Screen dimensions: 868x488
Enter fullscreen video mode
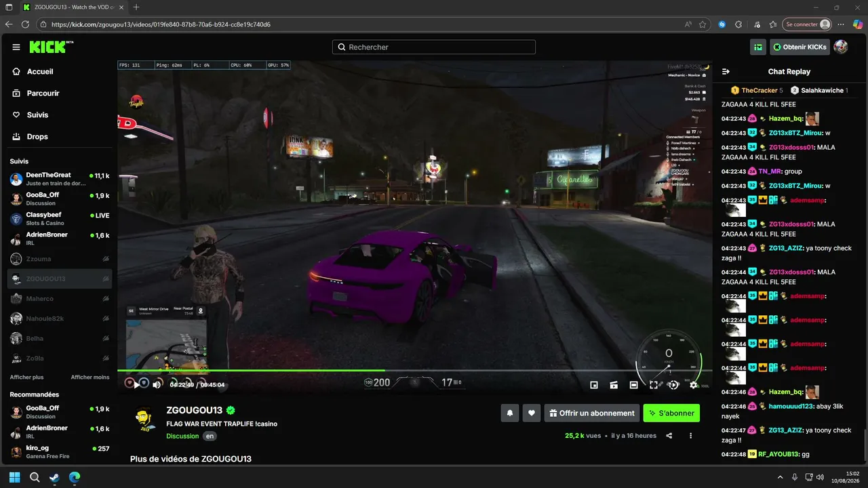point(654,385)
